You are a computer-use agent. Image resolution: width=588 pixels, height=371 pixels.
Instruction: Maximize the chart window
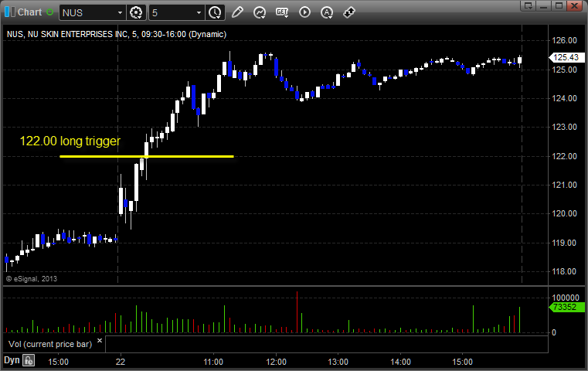559,5
